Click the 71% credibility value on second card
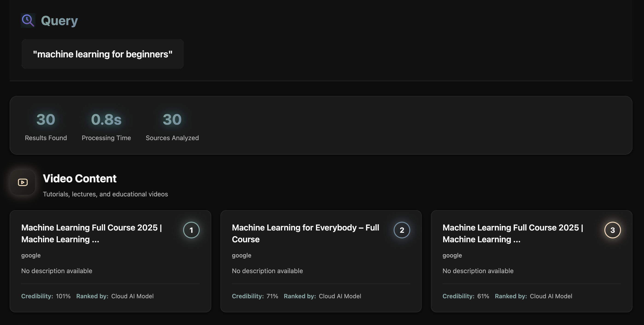This screenshot has height=325, width=644. tap(272, 296)
